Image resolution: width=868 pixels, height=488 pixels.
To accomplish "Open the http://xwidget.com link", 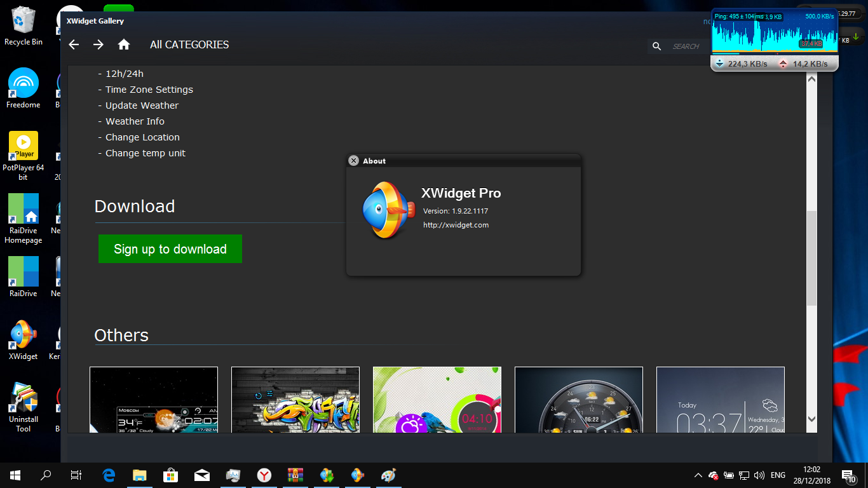I will [x=456, y=225].
